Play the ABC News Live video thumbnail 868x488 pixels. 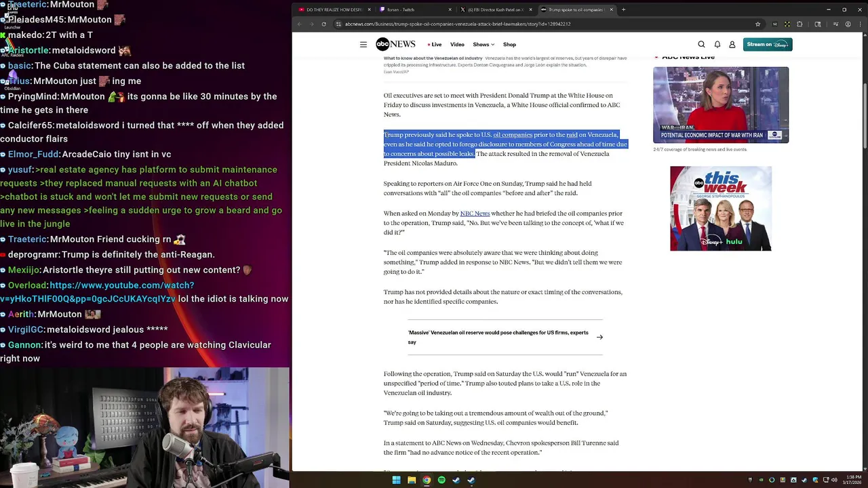tap(721, 104)
